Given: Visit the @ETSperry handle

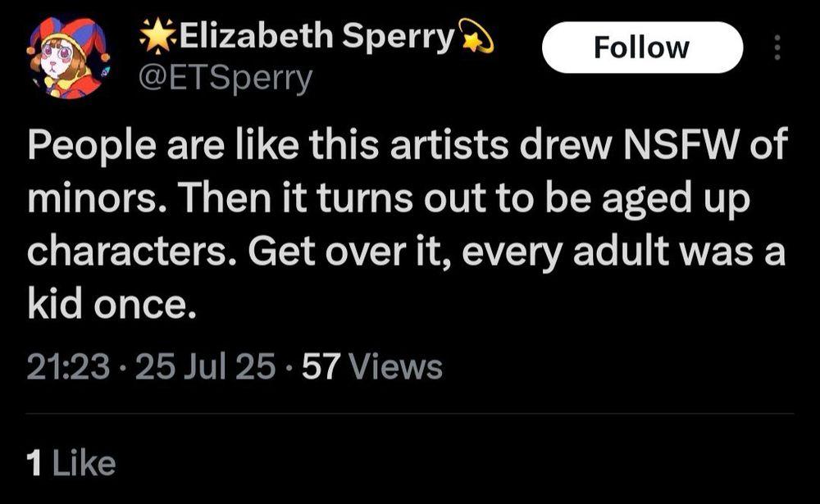Looking at the screenshot, I should pyautogui.click(x=226, y=78).
